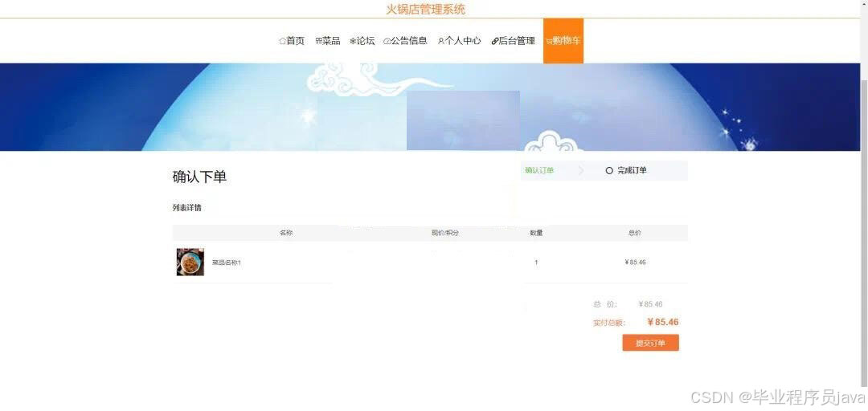Open the 首页 home menu item
This screenshot has width=868, height=411.
pyautogui.click(x=292, y=40)
